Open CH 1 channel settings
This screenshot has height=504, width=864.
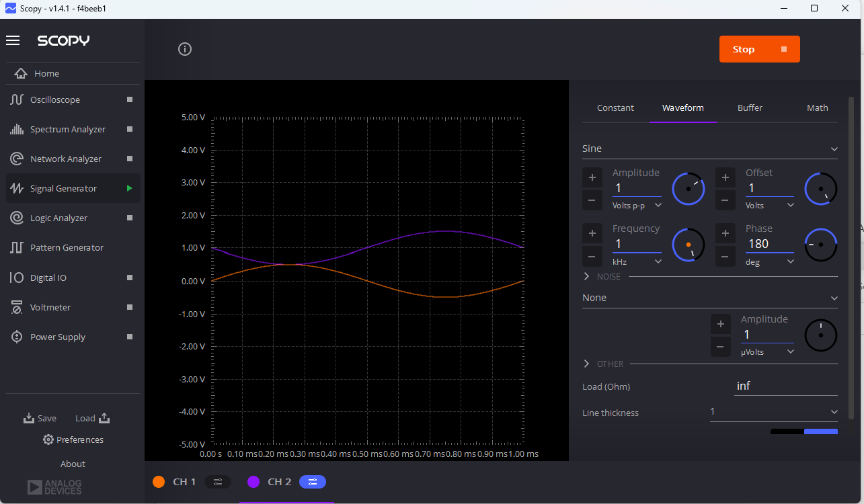pos(218,482)
